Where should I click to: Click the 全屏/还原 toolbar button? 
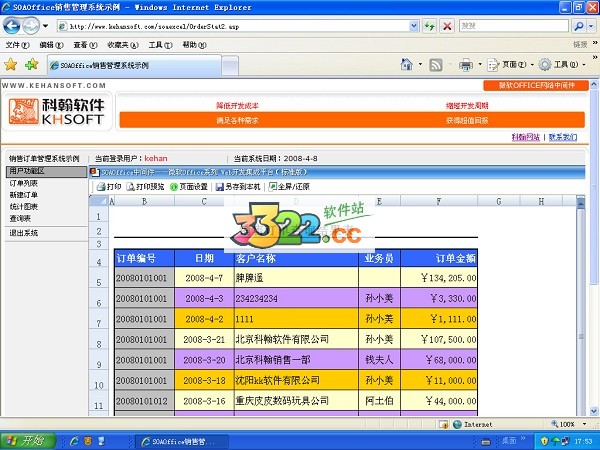(x=289, y=186)
